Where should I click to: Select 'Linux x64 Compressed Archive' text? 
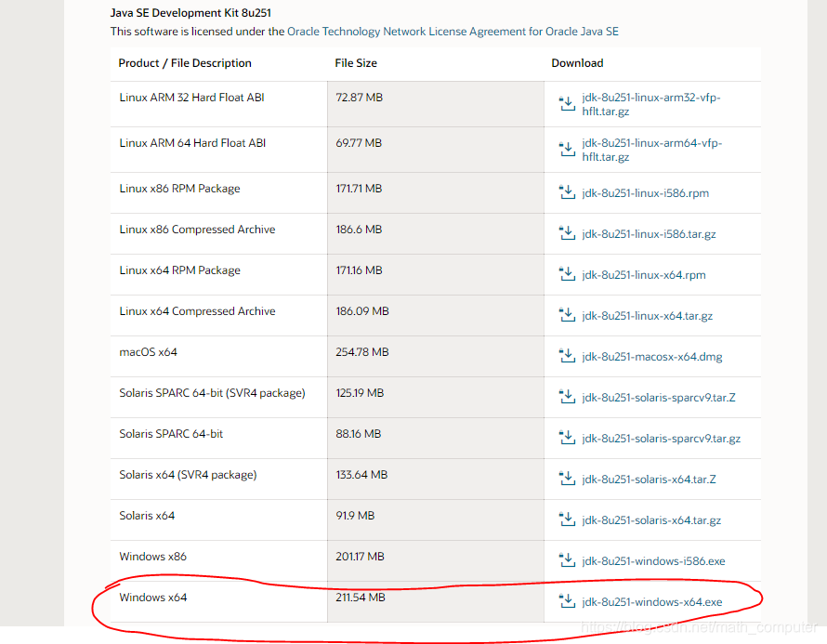pyautogui.click(x=197, y=311)
